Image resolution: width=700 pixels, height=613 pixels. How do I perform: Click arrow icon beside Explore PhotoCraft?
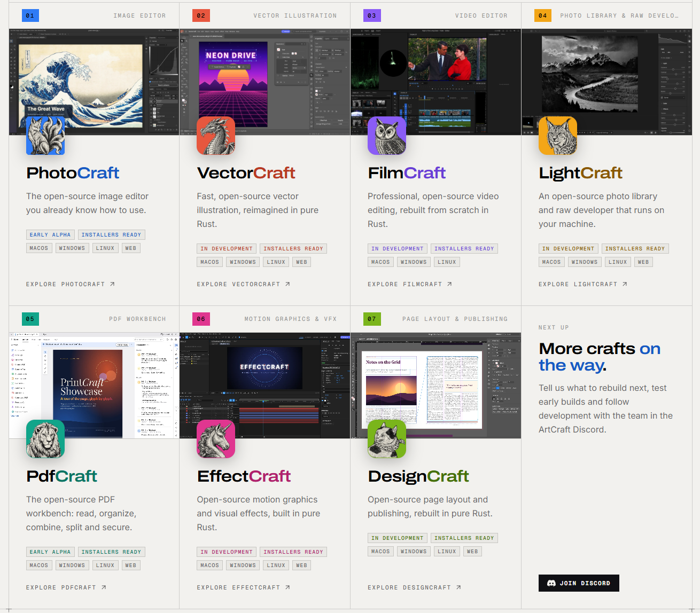[x=112, y=284]
